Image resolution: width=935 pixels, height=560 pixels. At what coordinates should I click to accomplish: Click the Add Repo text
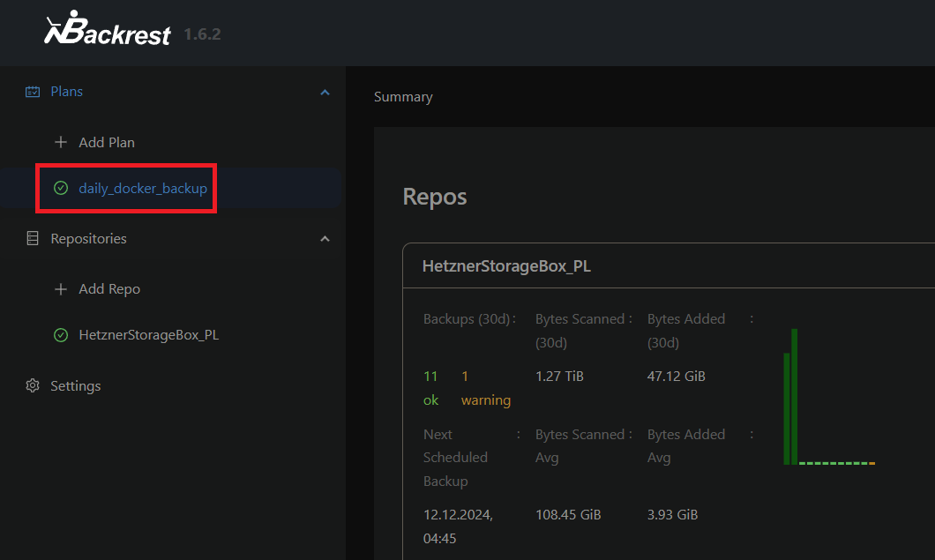[109, 289]
